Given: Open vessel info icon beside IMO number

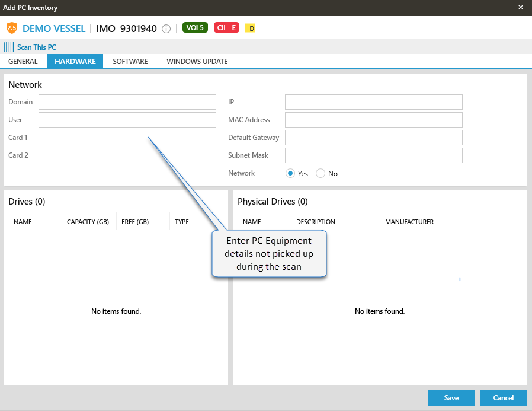Looking at the screenshot, I should point(166,28).
